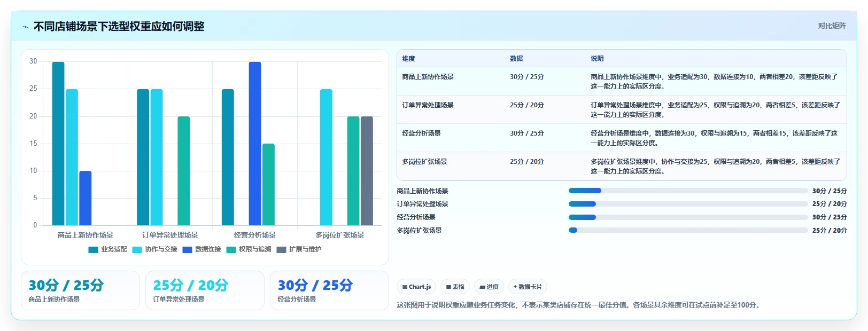Select table cell 多岗位扩张场景 in 维度 column
The image size is (868, 331).
pyautogui.click(x=424, y=162)
